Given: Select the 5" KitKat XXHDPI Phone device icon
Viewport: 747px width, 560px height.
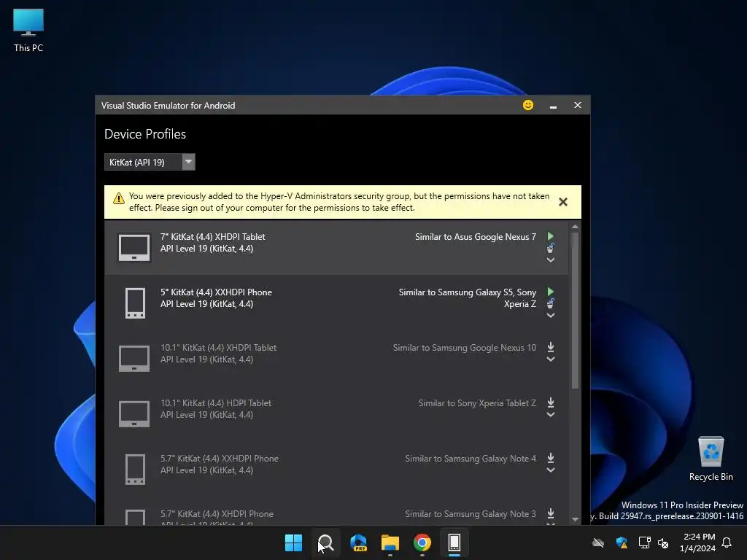Looking at the screenshot, I should (x=135, y=303).
